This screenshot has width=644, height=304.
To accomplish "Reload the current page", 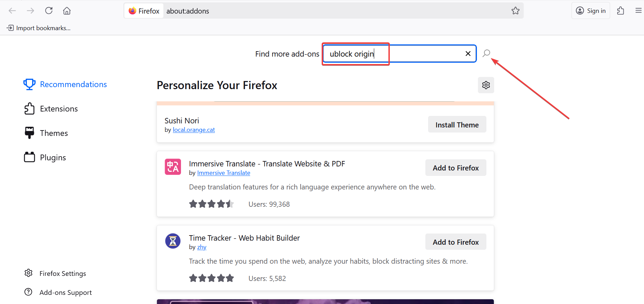I will [x=49, y=11].
